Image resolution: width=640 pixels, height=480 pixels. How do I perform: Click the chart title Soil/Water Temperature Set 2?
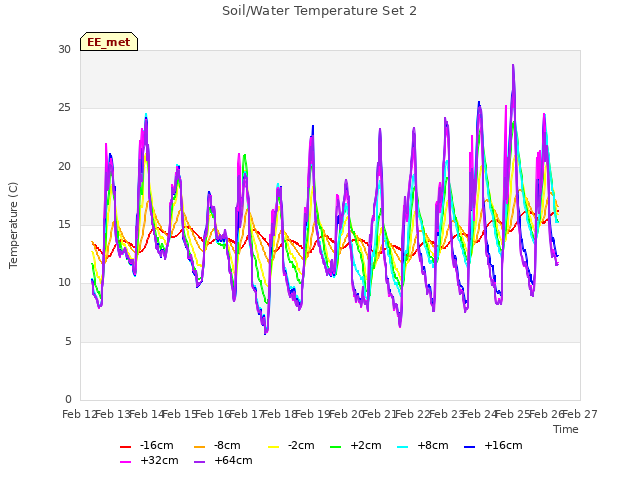319,11
